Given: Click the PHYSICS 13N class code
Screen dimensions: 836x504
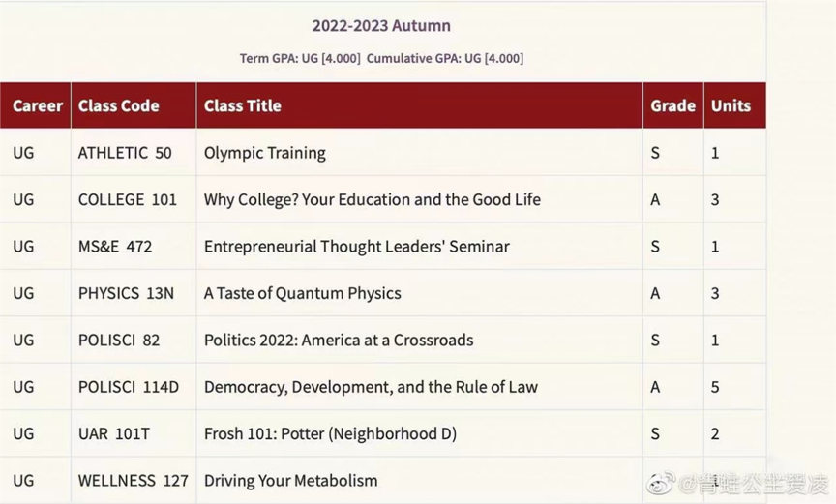Looking at the screenshot, I should pos(126,293).
